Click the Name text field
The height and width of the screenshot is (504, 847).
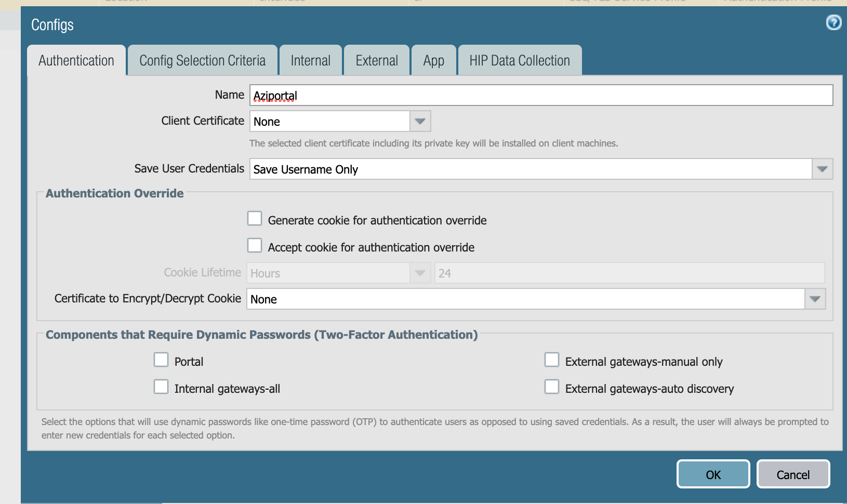point(540,96)
